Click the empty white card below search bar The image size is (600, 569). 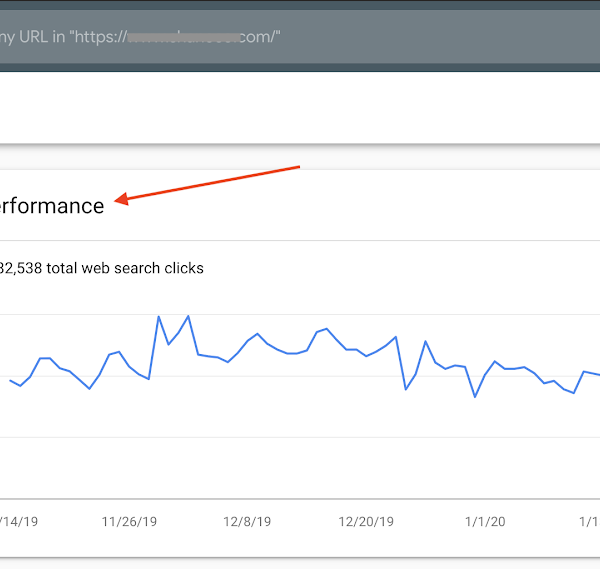coord(300,108)
